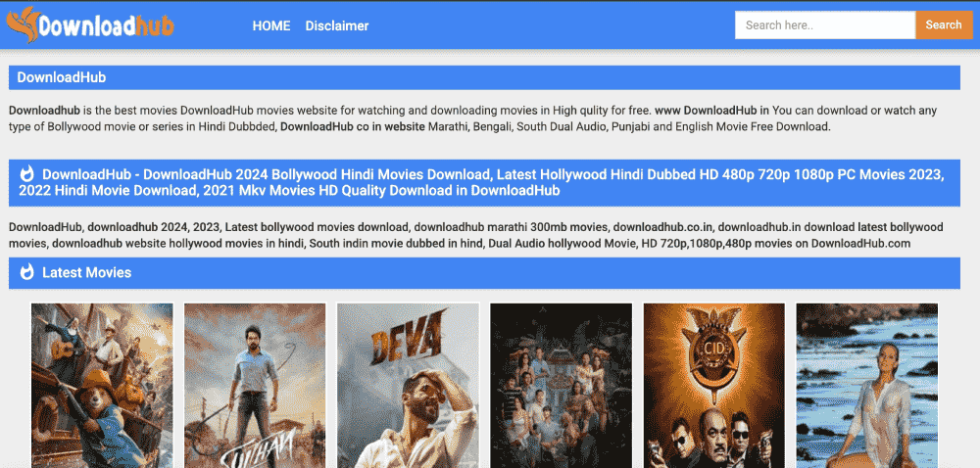
Task: Open the DEVA movie poster
Action: 408,385
